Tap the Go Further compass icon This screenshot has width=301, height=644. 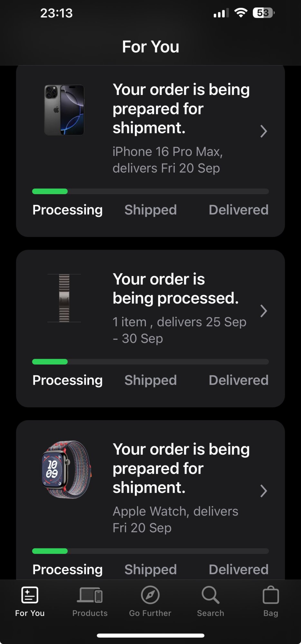click(150, 595)
